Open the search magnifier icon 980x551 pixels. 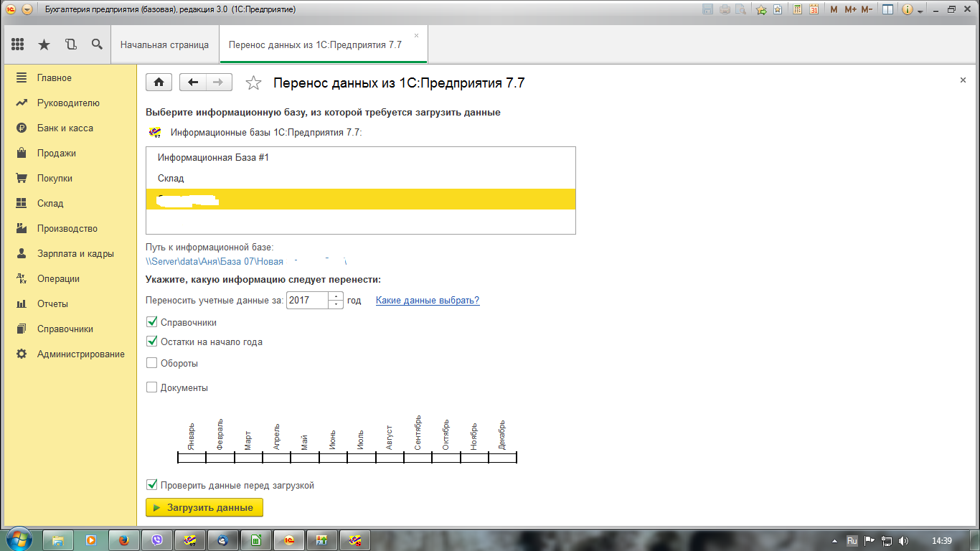click(97, 44)
